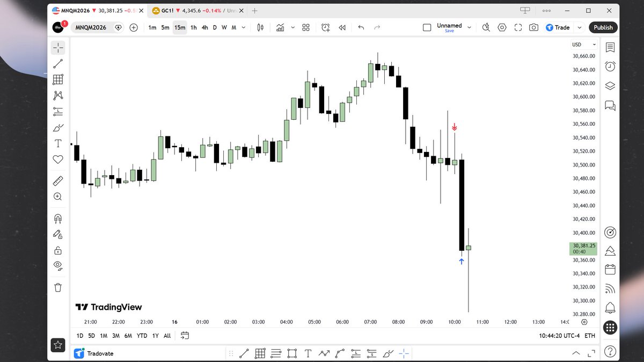Open the object tree layers panel

click(610, 86)
